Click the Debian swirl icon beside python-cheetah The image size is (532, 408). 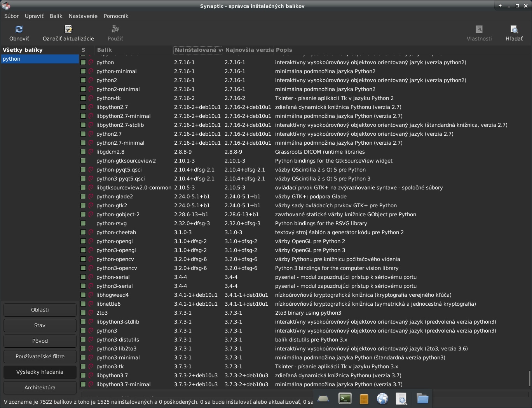tap(91, 232)
